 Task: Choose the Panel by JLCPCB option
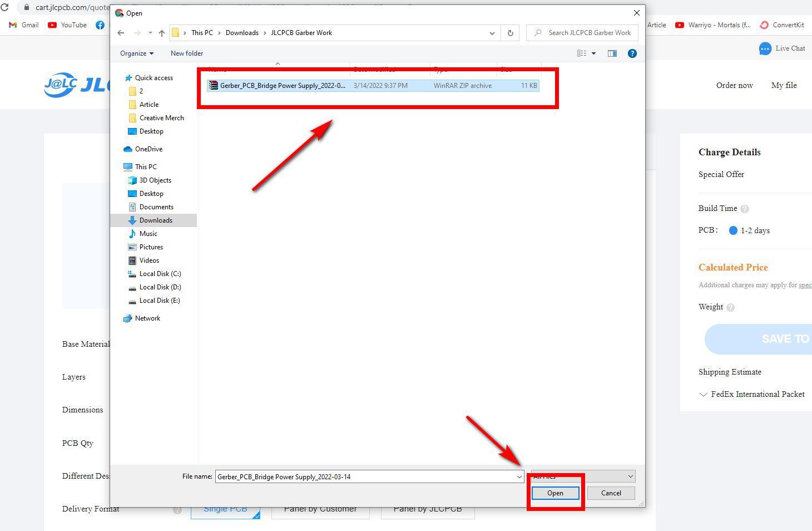click(x=428, y=509)
